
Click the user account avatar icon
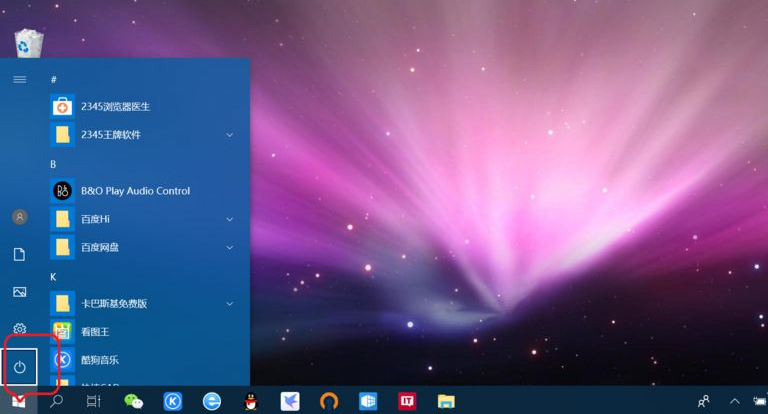tap(19, 217)
